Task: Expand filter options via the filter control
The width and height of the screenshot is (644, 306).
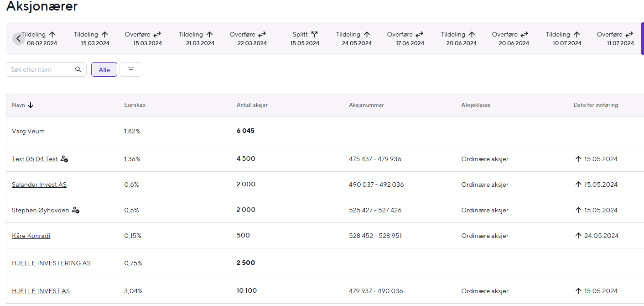Action: (131, 69)
